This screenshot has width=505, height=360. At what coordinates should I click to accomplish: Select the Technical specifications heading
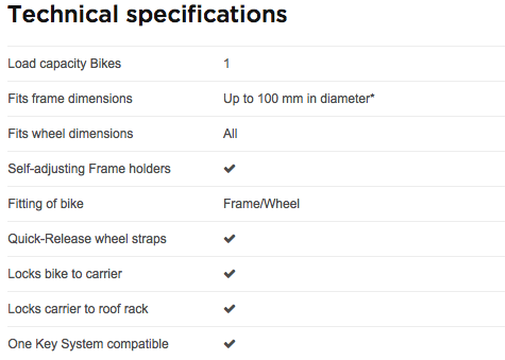coord(147,14)
